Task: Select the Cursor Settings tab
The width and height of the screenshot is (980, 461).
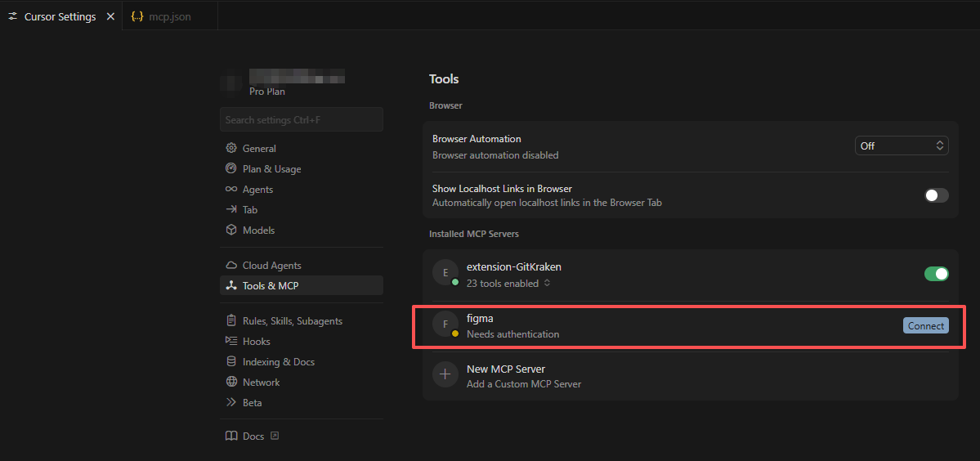Action: click(x=60, y=17)
